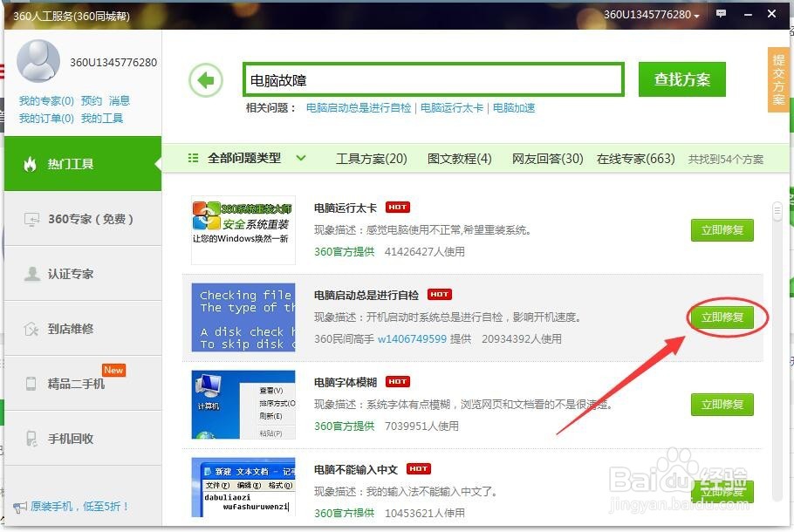
Task: Click 立即修复 for 电脑运行太卡
Action: pyautogui.click(x=722, y=230)
